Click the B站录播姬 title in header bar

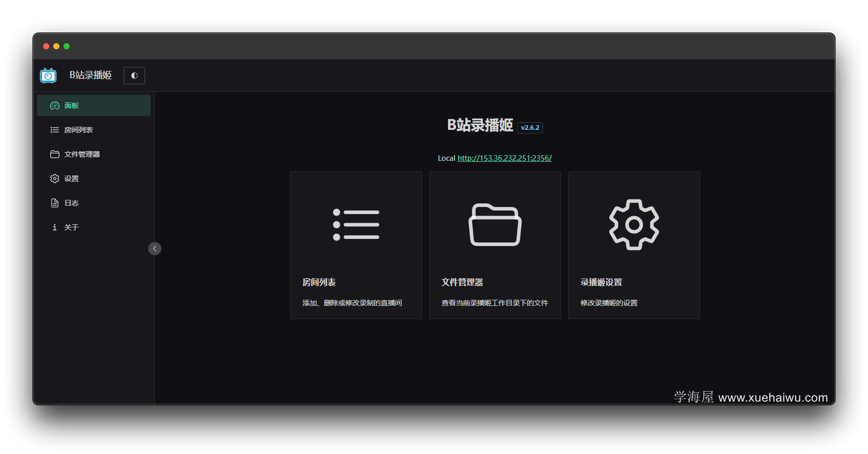point(91,75)
